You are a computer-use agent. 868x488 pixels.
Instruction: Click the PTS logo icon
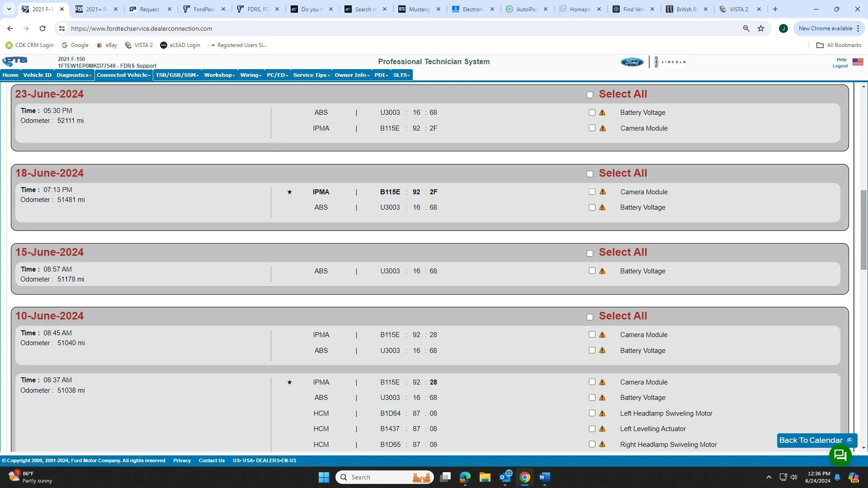[x=15, y=61]
